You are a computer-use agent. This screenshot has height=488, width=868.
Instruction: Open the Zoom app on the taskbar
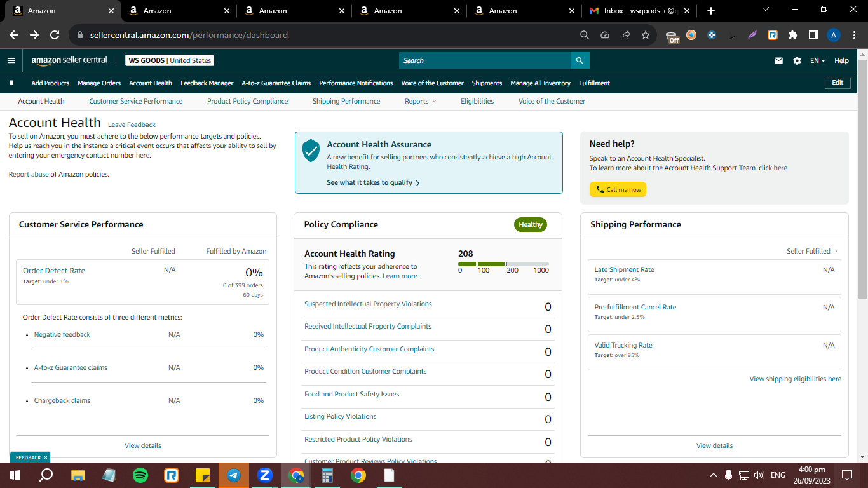(x=265, y=475)
